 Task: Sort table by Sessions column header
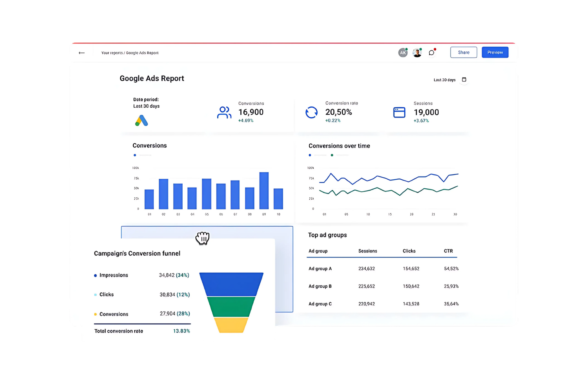pos(367,251)
